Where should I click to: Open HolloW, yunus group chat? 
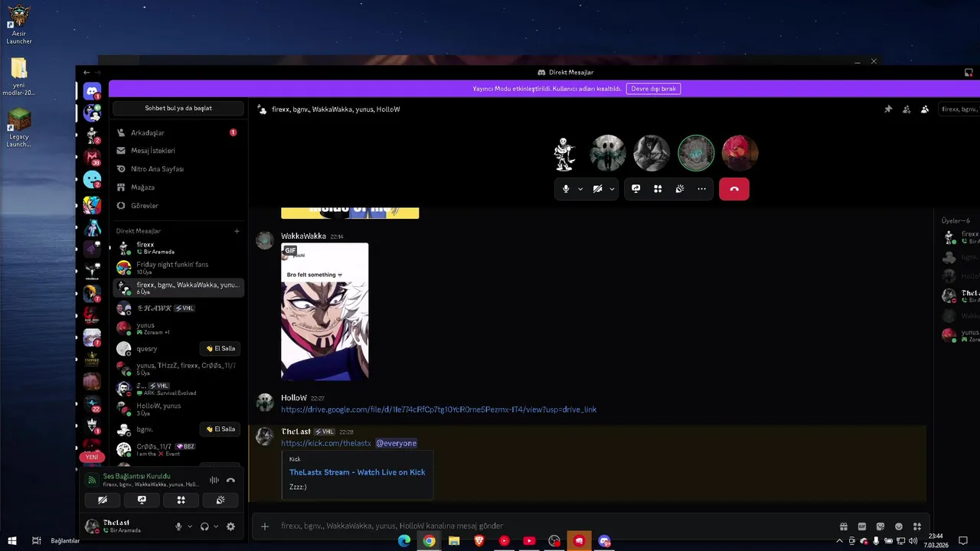(x=177, y=409)
